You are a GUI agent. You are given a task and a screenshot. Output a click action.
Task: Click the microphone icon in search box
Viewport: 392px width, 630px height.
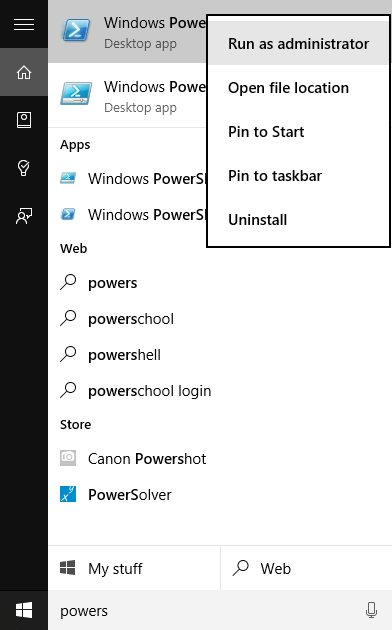(x=372, y=610)
